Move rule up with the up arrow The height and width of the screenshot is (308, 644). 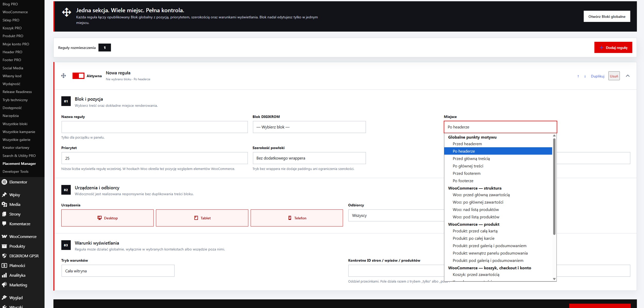pos(578,76)
